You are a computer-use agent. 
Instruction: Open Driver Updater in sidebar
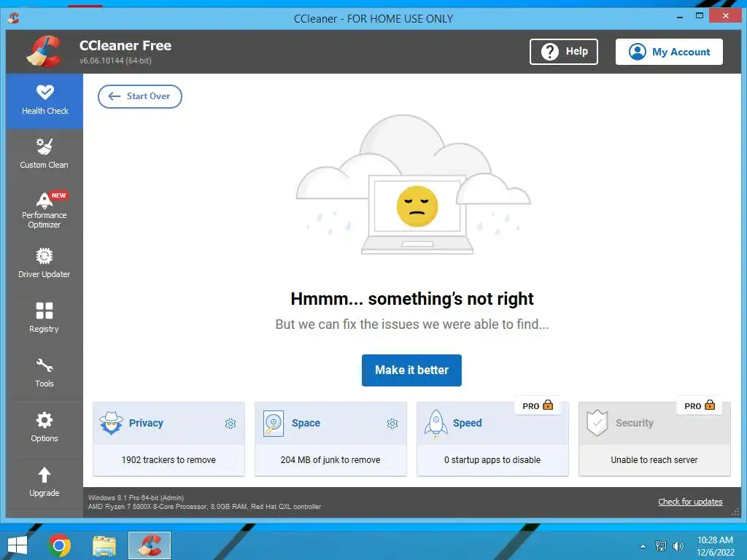click(x=44, y=265)
